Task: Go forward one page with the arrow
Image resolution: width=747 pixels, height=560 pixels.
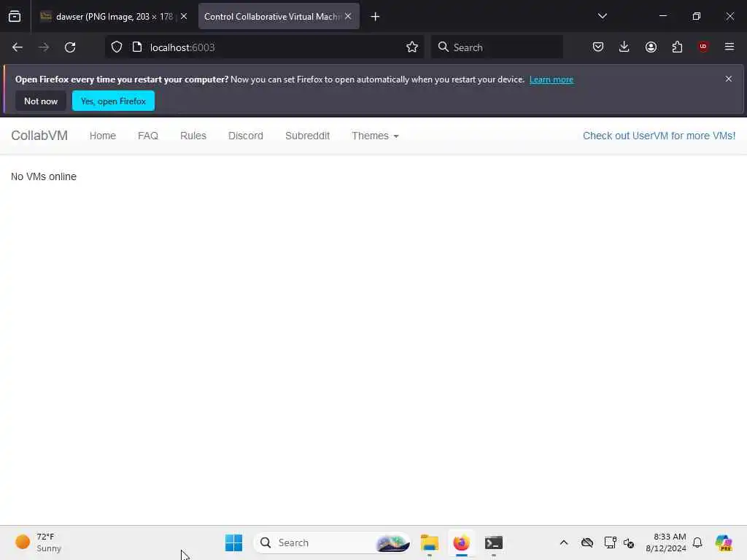Action: (44, 47)
